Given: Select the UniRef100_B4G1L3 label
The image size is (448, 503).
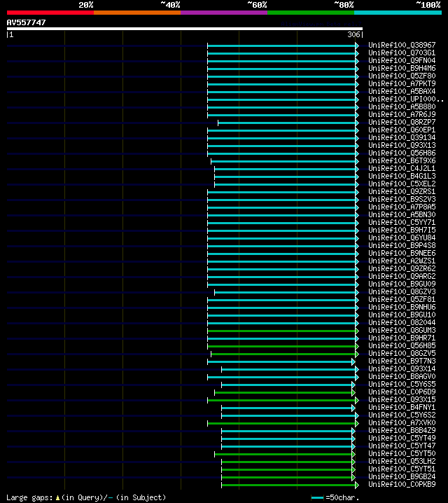Looking at the screenshot, I should (402, 176).
